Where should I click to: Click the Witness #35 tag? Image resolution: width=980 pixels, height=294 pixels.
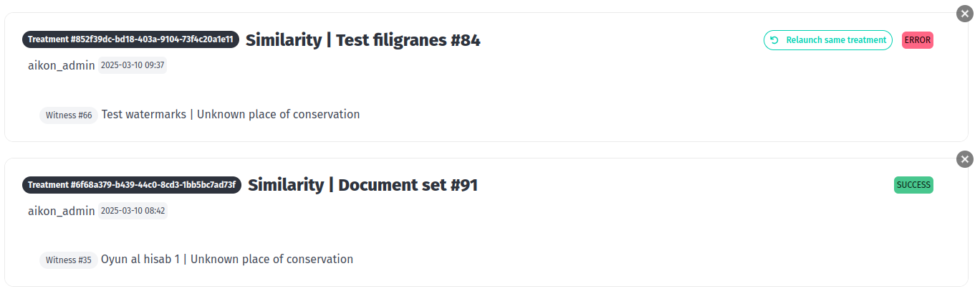coord(69,260)
